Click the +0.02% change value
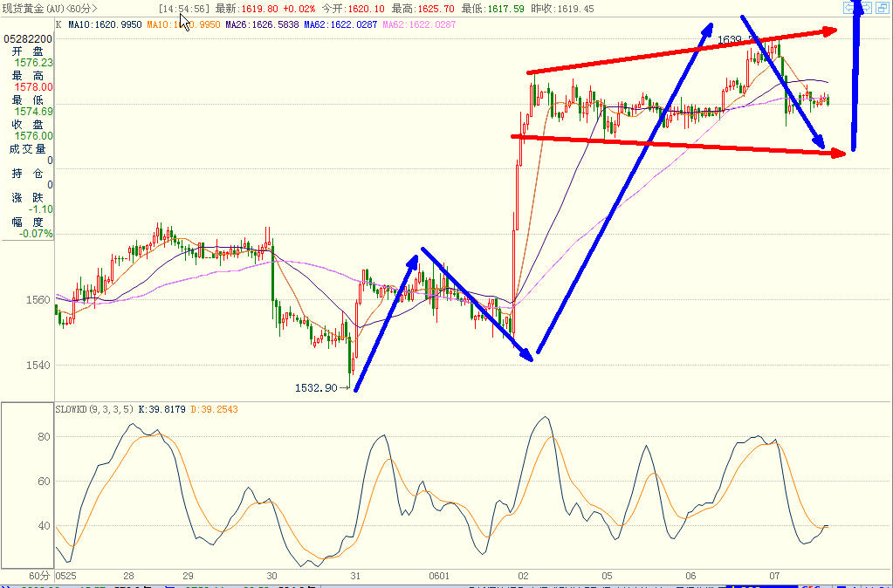Screen dimensions: 893x588 tap(299, 9)
